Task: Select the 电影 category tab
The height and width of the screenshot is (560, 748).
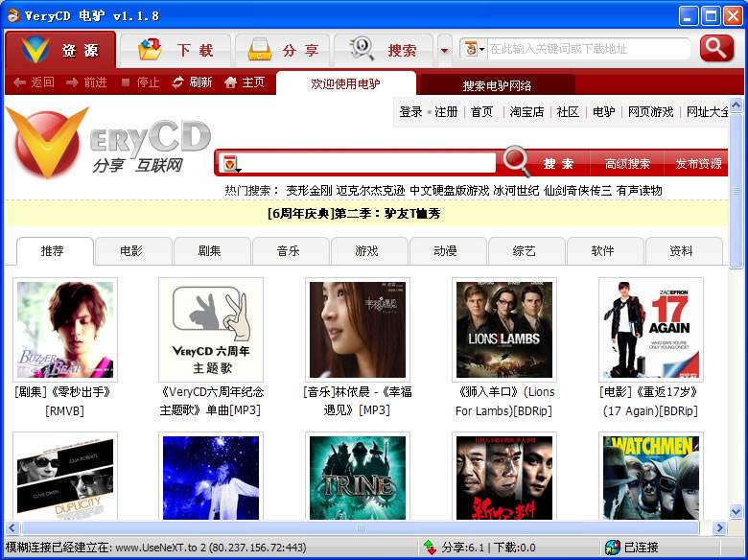Action: [x=131, y=251]
